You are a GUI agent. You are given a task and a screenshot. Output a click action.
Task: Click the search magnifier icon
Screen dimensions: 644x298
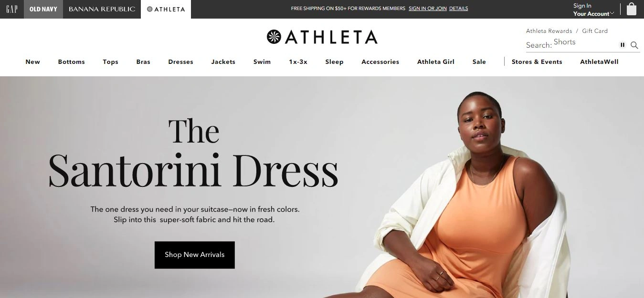point(634,45)
